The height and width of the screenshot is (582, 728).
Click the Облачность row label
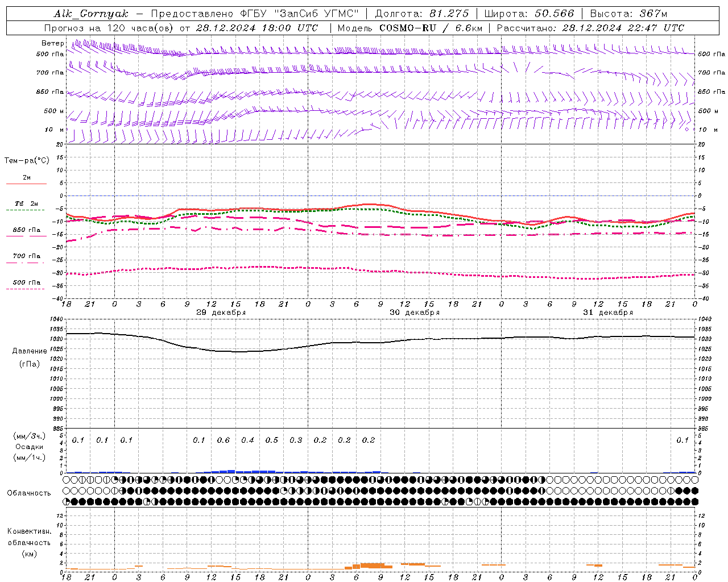(x=28, y=493)
